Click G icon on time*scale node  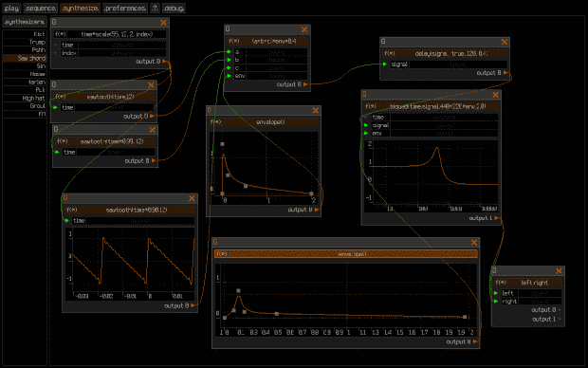pyautogui.click(x=54, y=22)
